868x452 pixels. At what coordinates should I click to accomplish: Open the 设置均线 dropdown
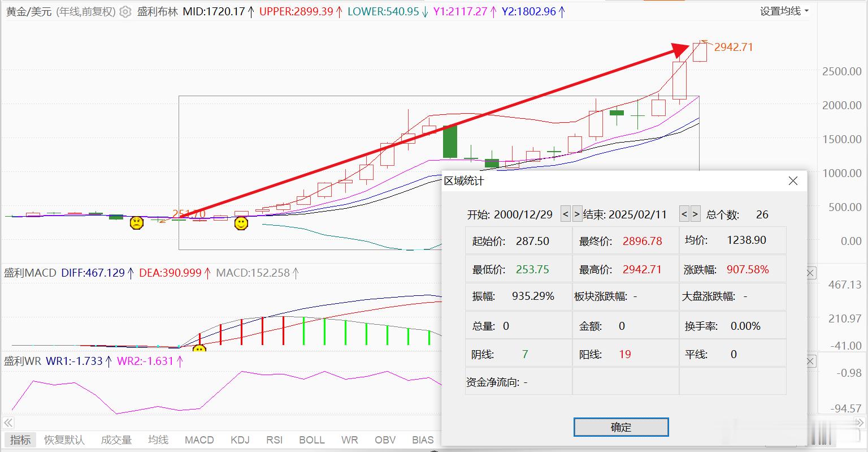click(x=784, y=11)
